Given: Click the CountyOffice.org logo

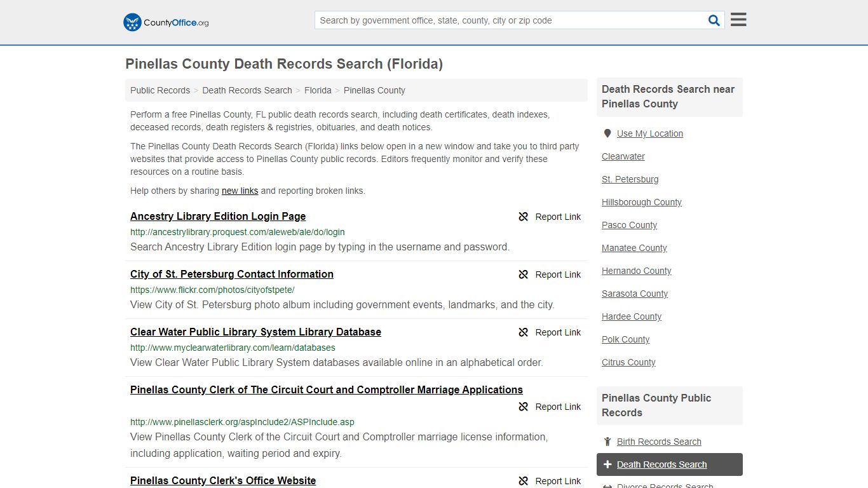Looking at the screenshot, I should [x=166, y=22].
